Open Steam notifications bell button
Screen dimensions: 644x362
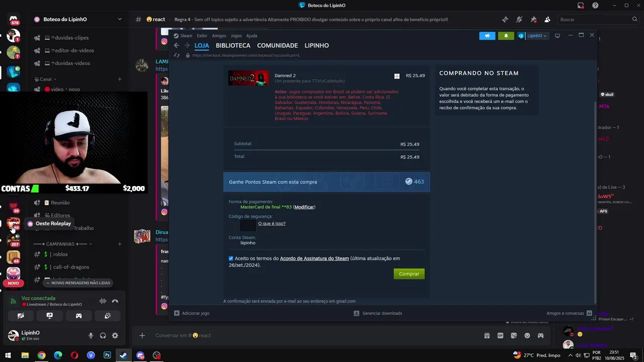pos(506,36)
